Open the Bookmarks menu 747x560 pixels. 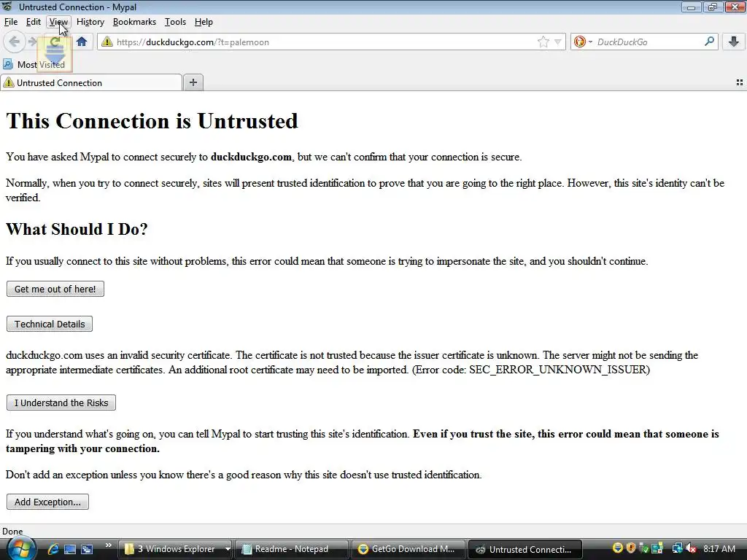(134, 22)
